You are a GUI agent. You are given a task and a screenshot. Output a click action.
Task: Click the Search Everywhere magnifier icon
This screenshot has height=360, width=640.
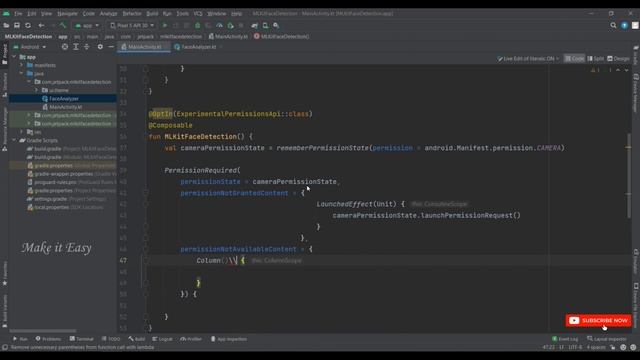(x=613, y=25)
